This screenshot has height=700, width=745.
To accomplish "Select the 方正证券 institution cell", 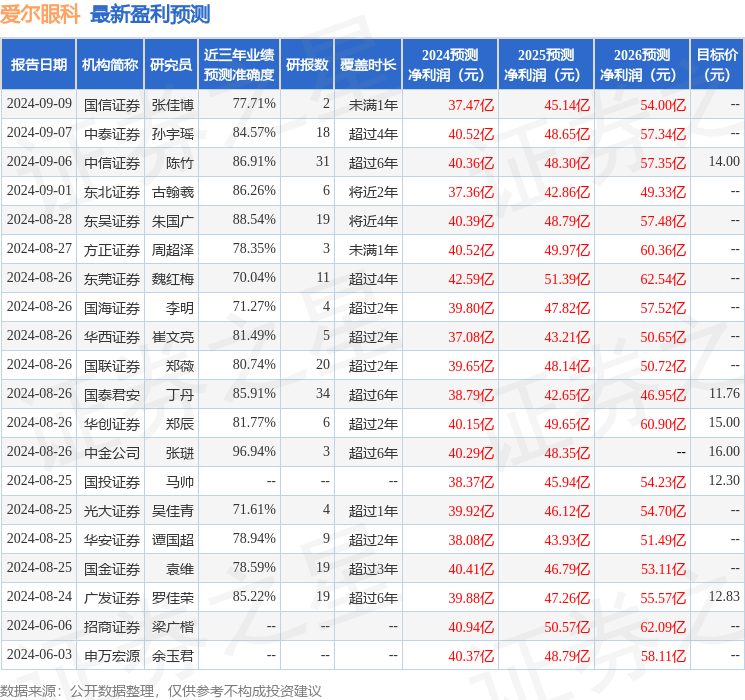I will click(x=112, y=250).
